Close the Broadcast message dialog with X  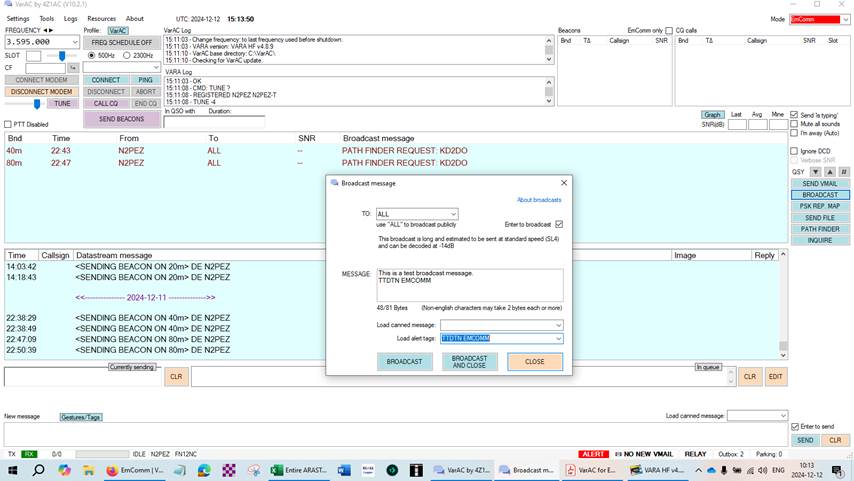pos(564,183)
